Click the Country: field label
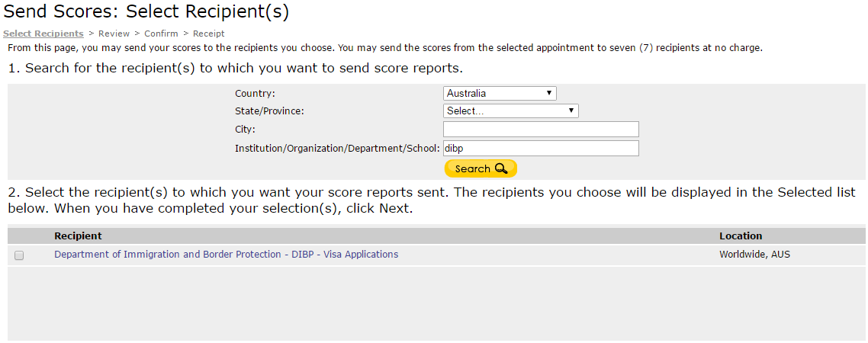 click(255, 94)
